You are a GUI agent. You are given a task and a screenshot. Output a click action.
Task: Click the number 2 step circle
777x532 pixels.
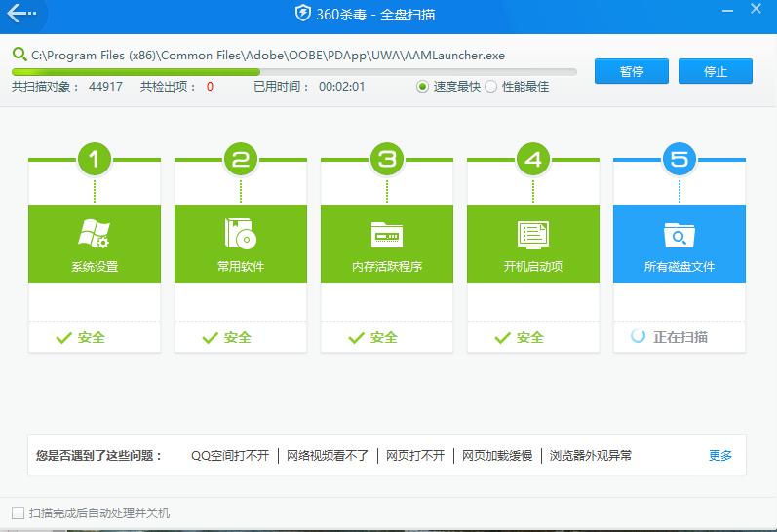[x=241, y=159]
